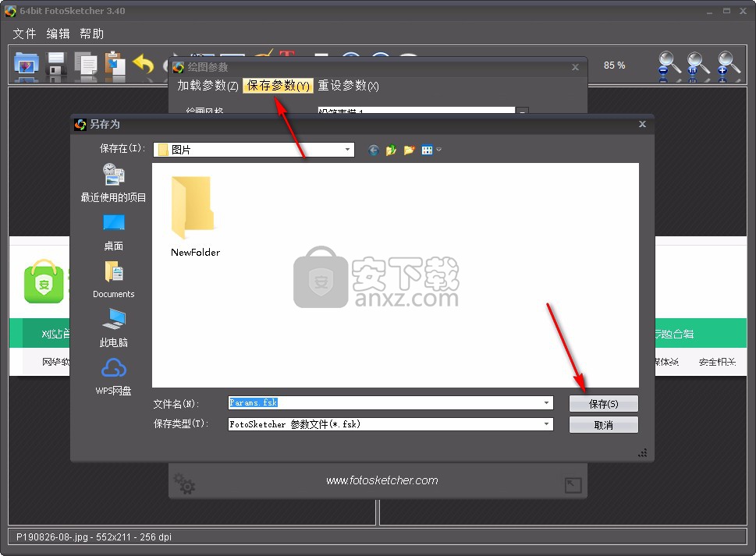Click the copy documents toolbar icon

click(x=86, y=66)
